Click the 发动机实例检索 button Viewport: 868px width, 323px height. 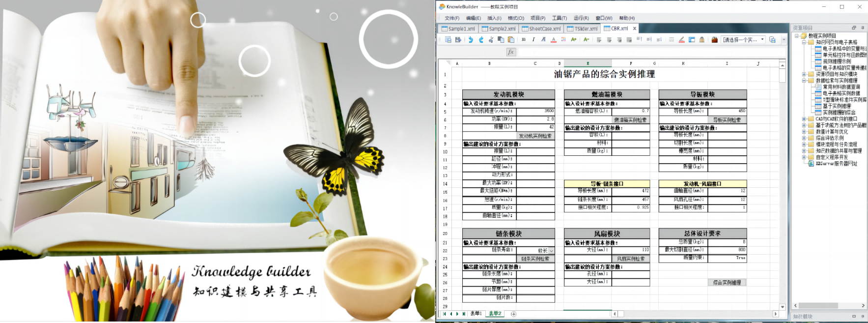click(535, 136)
